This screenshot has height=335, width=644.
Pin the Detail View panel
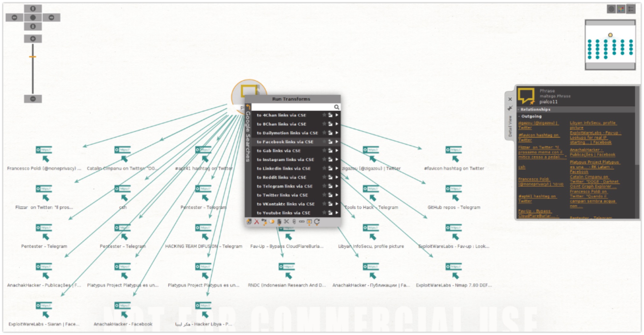pos(510,108)
